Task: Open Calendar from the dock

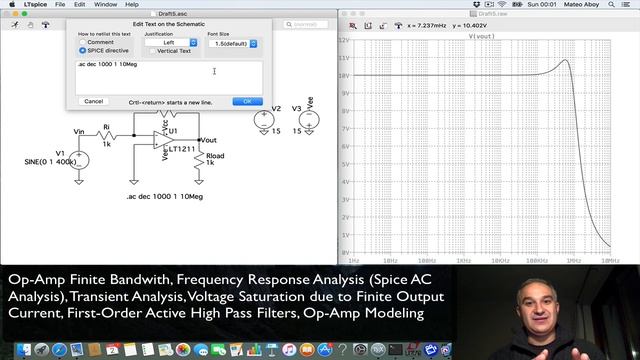Action: (112, 350)
